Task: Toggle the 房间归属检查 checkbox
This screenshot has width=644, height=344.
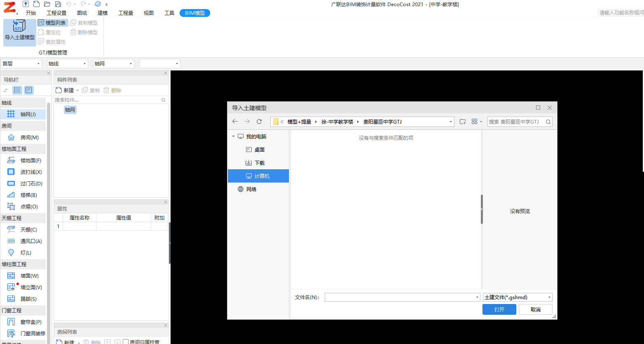Action: pyautogui.click(x=126, y=342)
